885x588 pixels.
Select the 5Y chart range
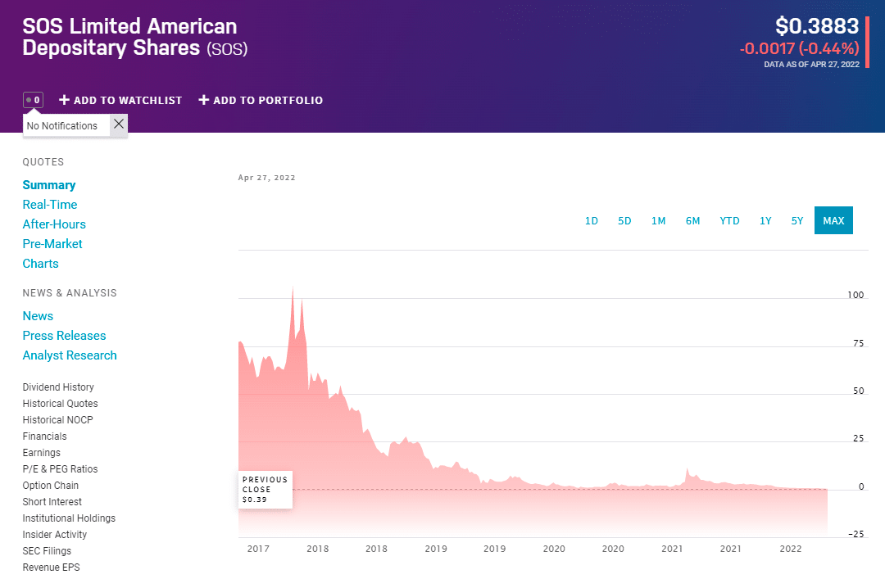797,220
